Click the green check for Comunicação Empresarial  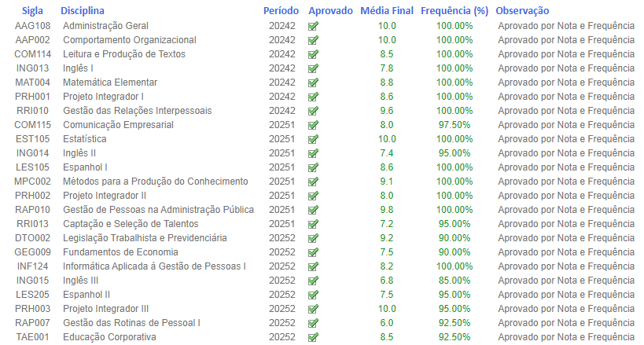(314, 125)
